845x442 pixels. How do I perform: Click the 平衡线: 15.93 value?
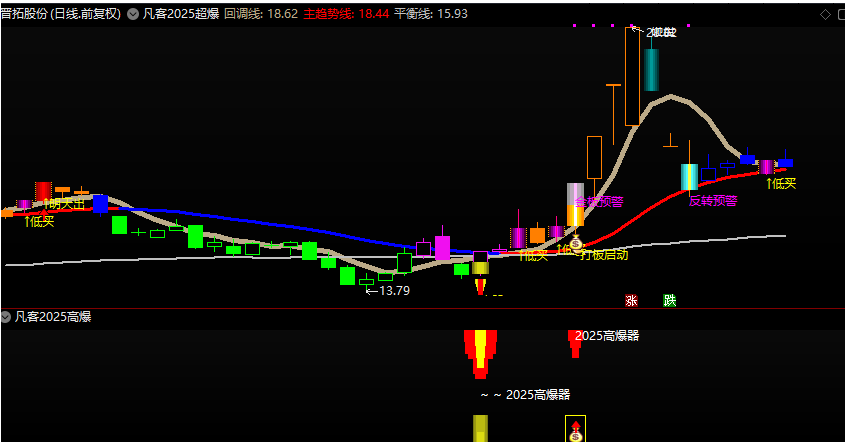(431, 14)
